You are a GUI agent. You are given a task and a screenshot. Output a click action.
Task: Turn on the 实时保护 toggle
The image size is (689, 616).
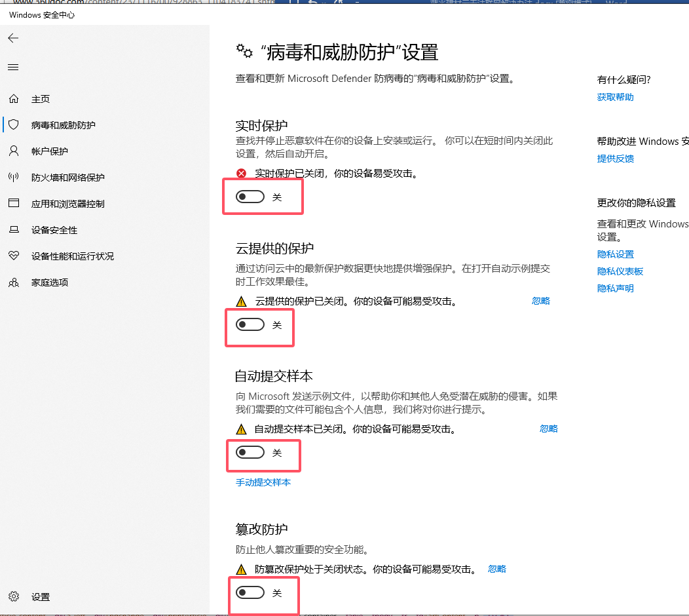(250, 197)
